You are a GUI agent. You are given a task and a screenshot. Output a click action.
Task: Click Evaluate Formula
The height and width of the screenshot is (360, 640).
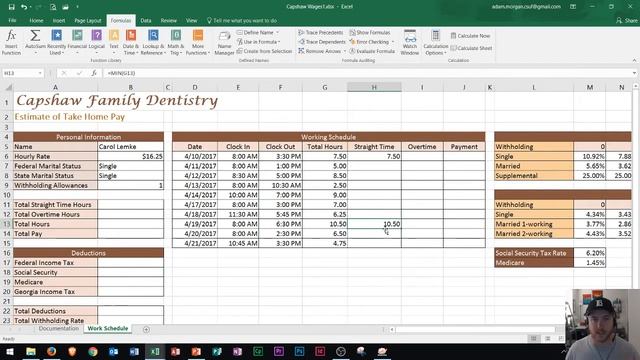coord(372,51)
